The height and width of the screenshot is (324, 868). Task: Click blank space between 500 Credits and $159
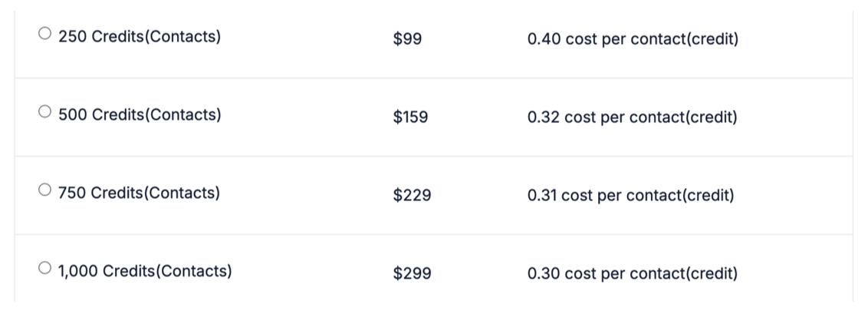tap(307, 117)
